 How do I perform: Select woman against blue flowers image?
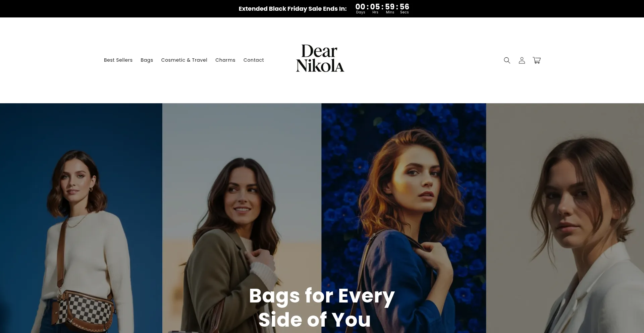click(x=404, y=218)
